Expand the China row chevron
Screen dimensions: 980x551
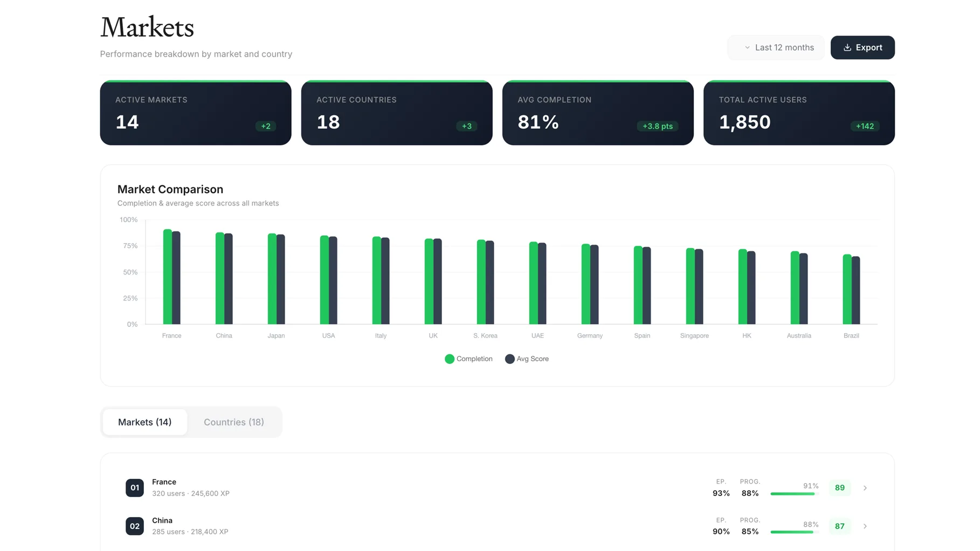(x=865, y=526)
